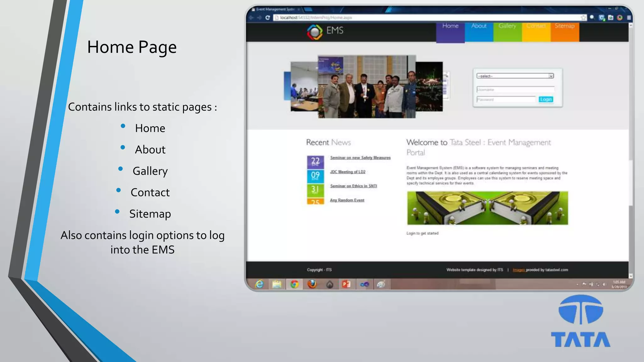The height and width of the screenshot is (362, 644).
Task: Open File Explorer from the taskbar
Action: (x=277, y=284)
